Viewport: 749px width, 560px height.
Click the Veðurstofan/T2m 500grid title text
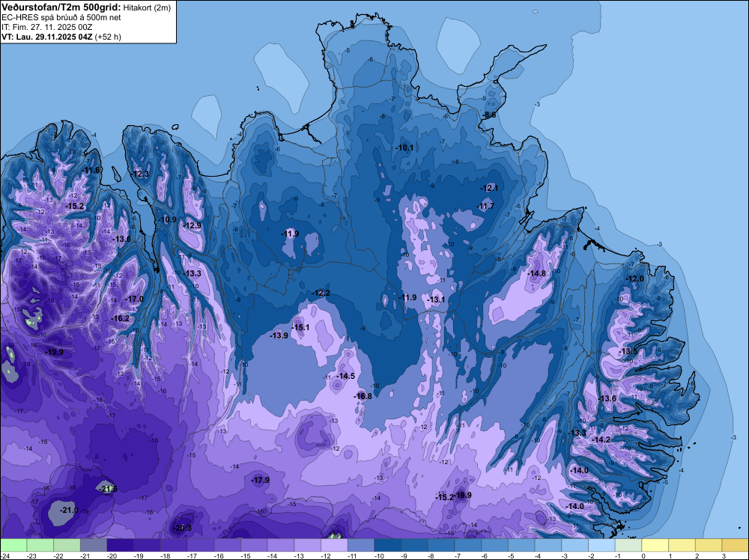pyautogui.click(x=61, y=7)
